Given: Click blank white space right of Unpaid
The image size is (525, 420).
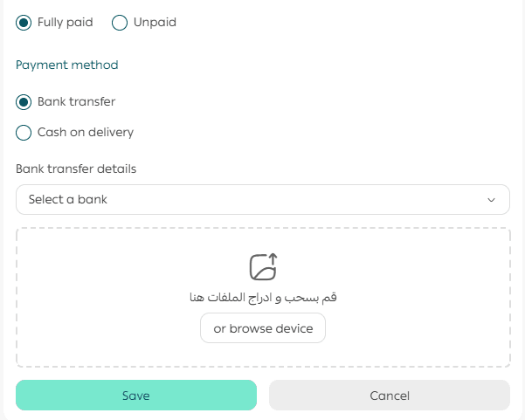Looking at the screenshot, I should tap(349, 23).
